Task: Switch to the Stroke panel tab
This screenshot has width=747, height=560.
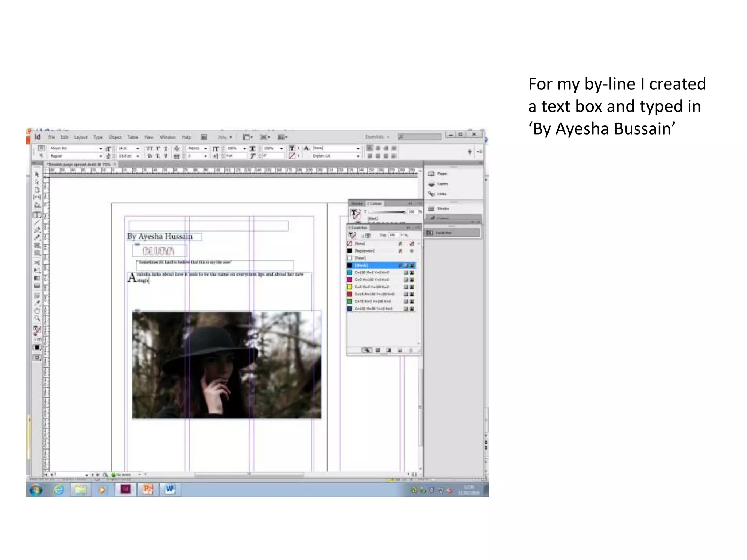Action: tap(357, 203)
